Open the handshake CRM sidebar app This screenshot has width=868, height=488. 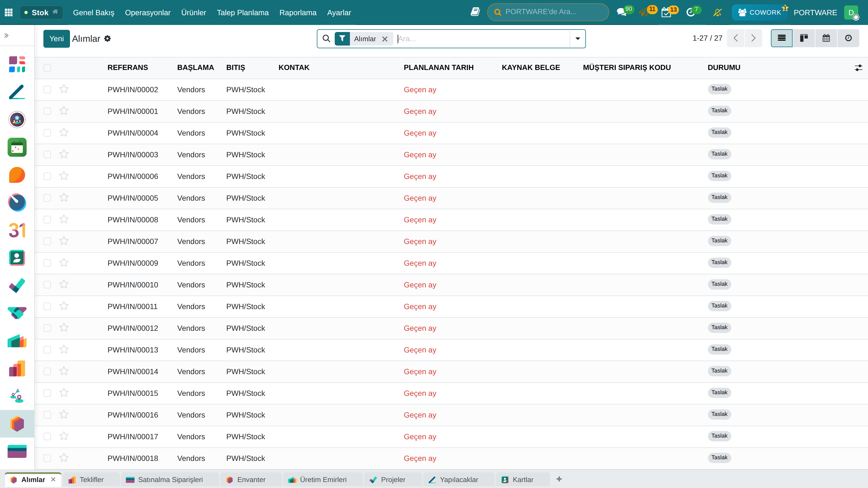(x=17, y=313)
